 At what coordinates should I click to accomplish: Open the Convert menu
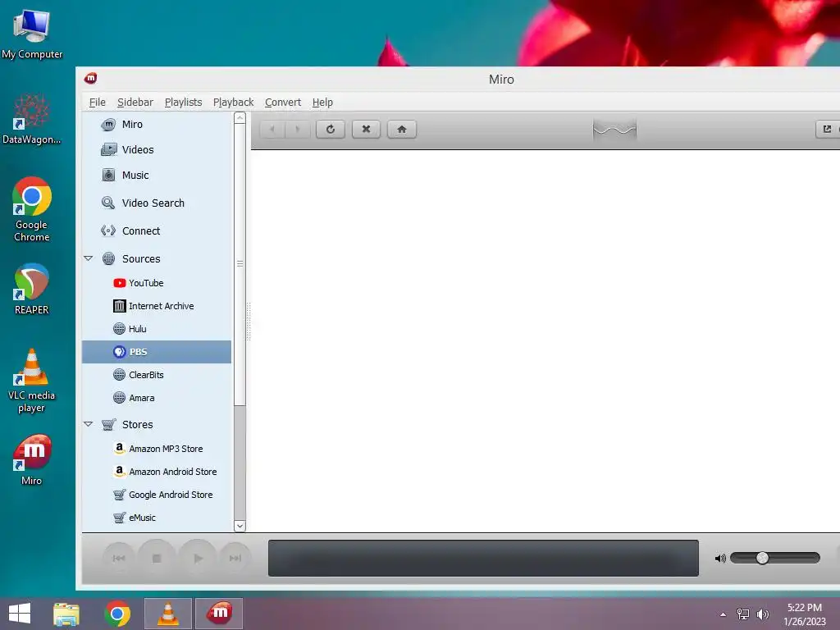[x=283, y=103]
